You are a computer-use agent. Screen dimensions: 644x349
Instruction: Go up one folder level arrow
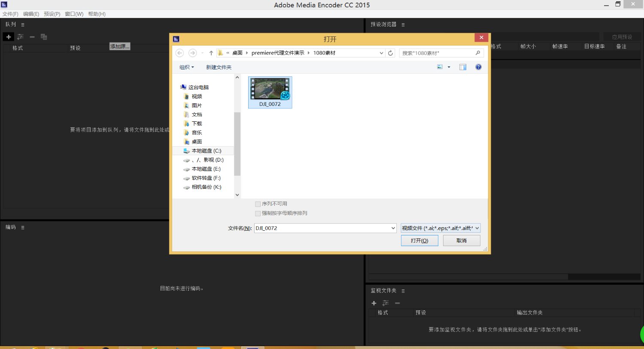[211, 53]
